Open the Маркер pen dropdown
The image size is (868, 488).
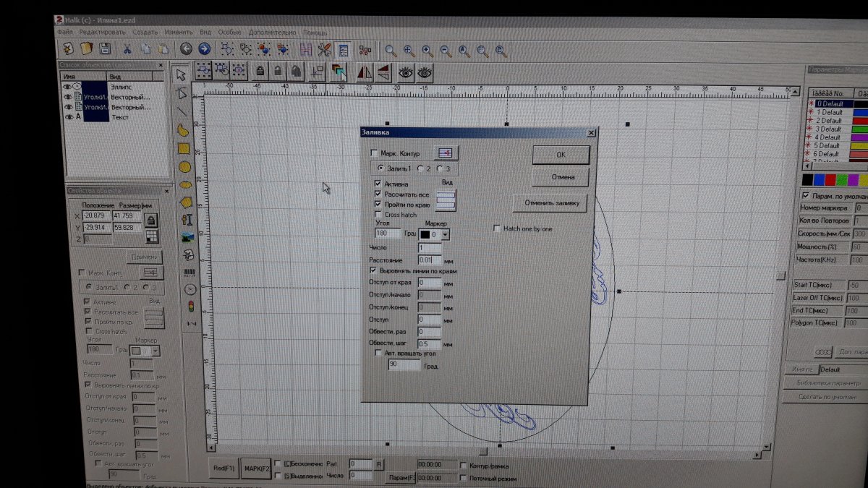point(445,234)
